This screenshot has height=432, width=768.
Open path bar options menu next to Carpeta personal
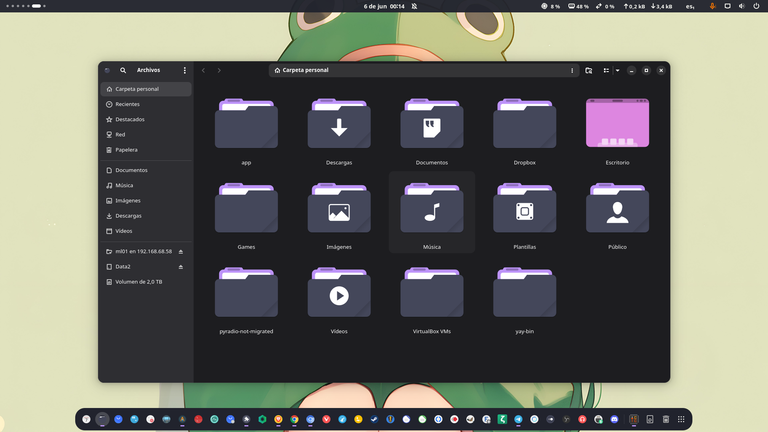pyautogui.click(x=572, y=71)
